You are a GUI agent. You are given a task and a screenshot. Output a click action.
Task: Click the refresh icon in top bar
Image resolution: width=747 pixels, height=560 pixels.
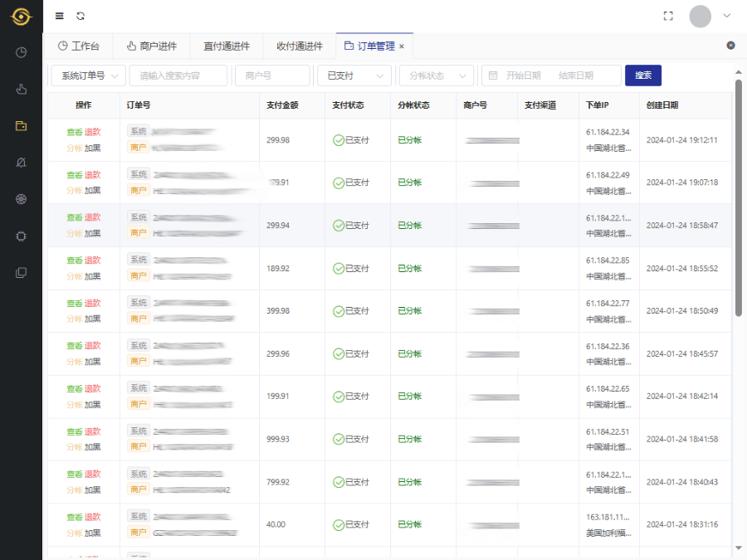pos(81,17)
